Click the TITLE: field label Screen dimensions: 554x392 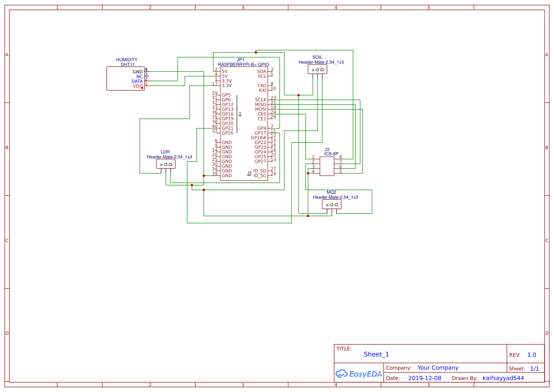click(344, 348)
